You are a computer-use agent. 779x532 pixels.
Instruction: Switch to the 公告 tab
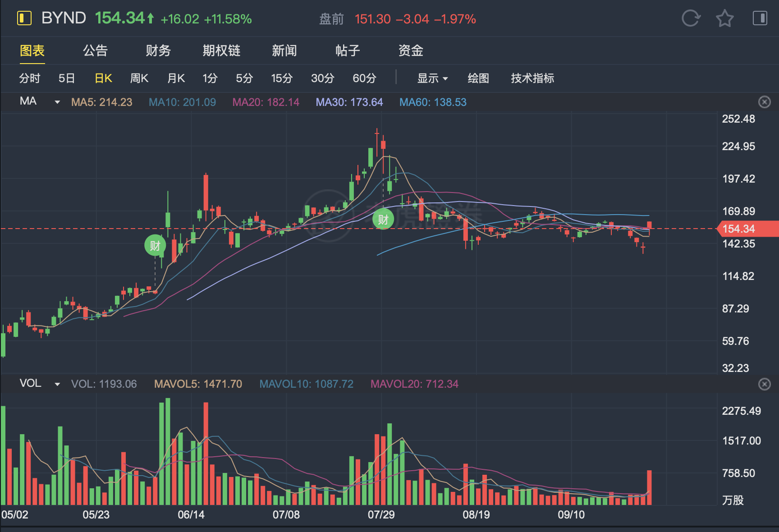(x=95, y=50)
